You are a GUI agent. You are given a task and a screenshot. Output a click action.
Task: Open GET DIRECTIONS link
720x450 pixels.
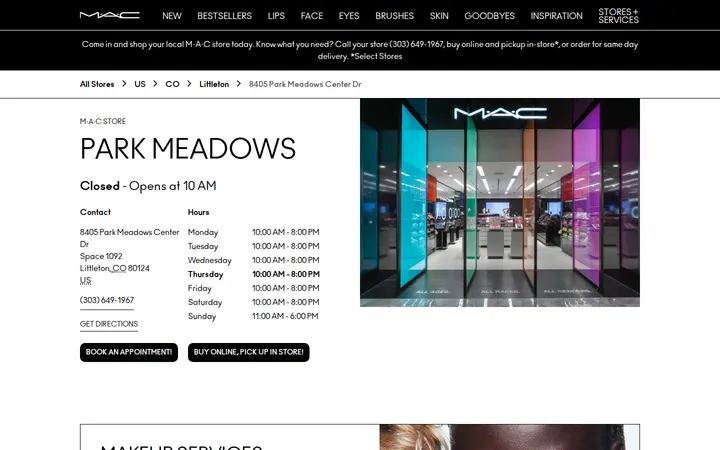[109, 324]
